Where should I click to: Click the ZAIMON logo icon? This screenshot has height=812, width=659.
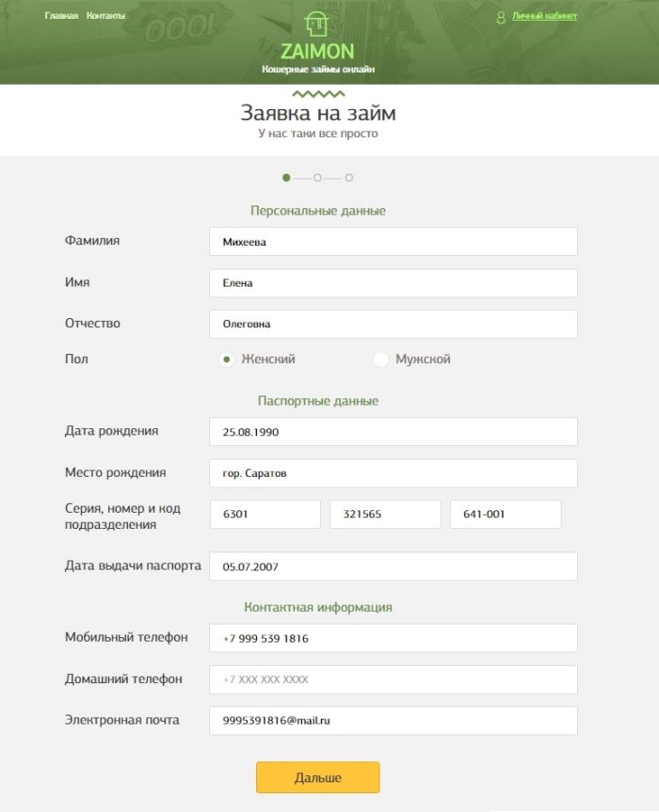316,24
